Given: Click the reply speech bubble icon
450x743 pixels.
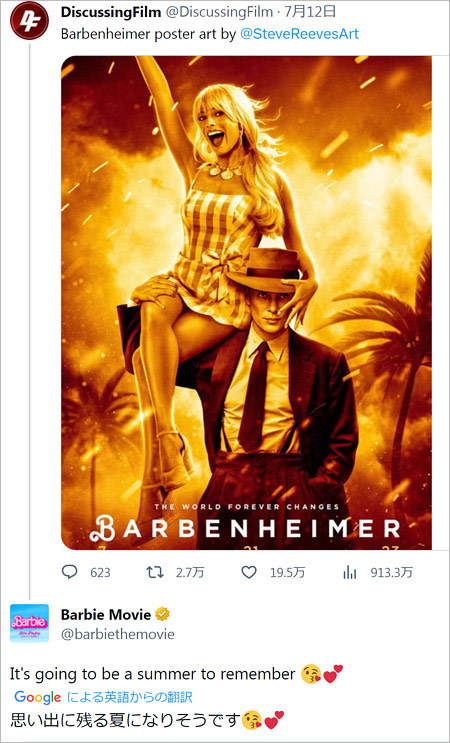Looking at the screenshot, I should [x=70, y=572].
